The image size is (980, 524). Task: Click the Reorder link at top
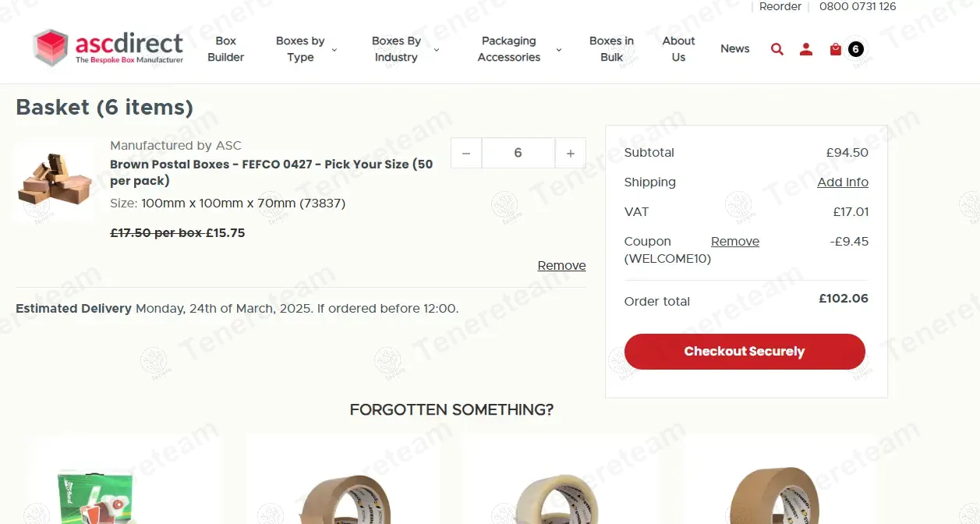(x=780, y=7)
